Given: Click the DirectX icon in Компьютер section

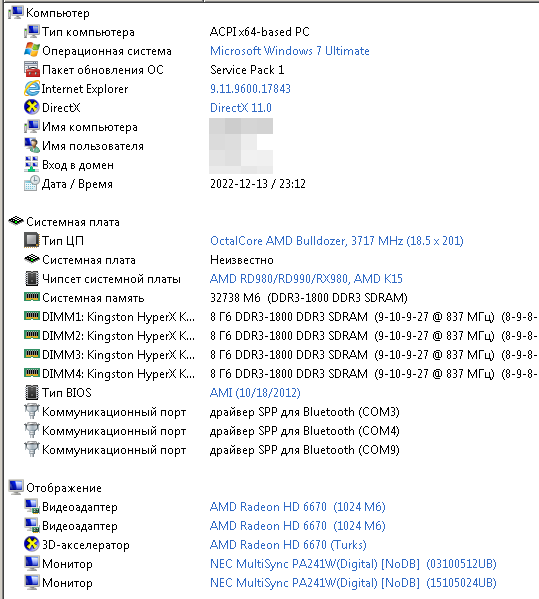Looking at the screenshot, I should click(x=32, y=107).
